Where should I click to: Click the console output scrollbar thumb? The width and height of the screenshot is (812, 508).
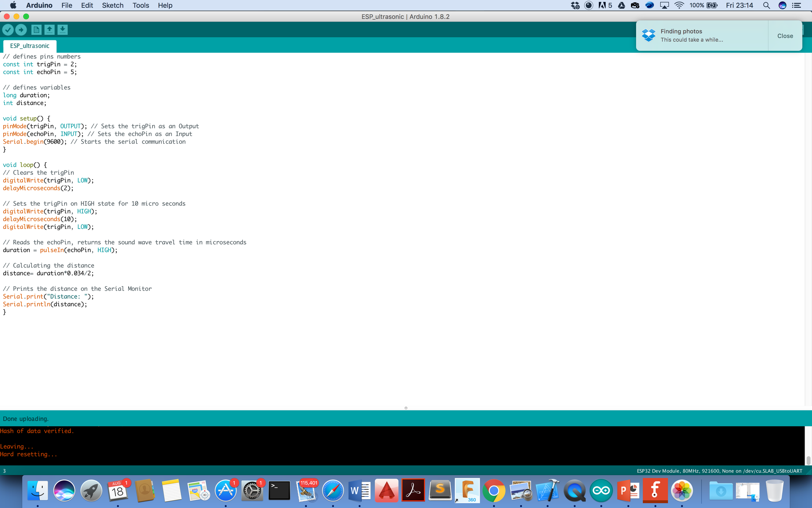click(x=808, y=460)
